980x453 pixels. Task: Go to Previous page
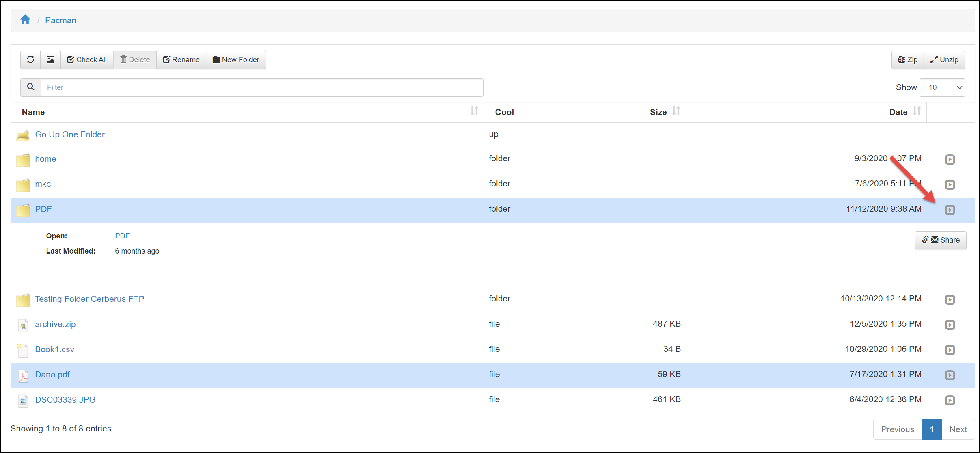click(898, 429)
